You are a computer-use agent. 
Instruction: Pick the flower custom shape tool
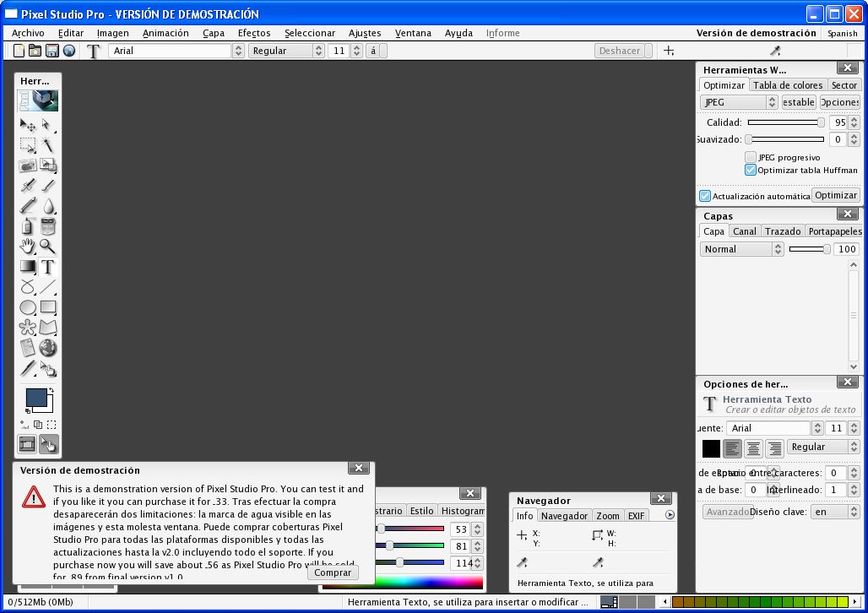click(x=27, y=328)
